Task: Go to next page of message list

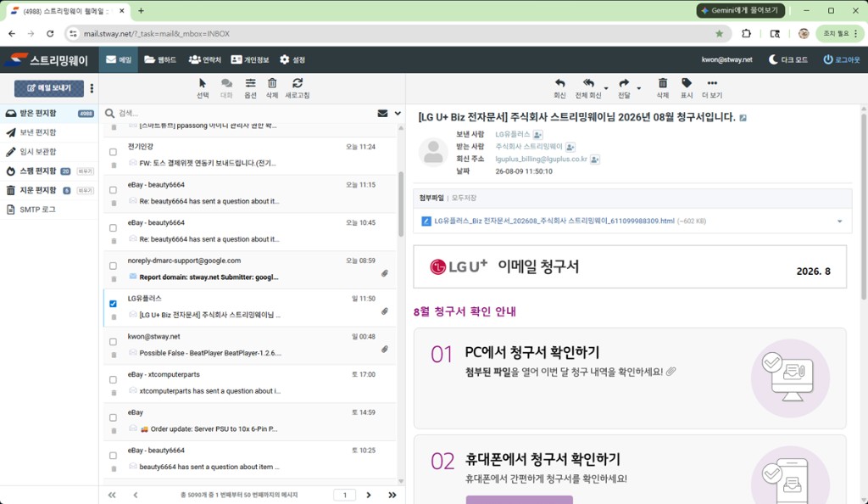Action: (x=369, y=496)
